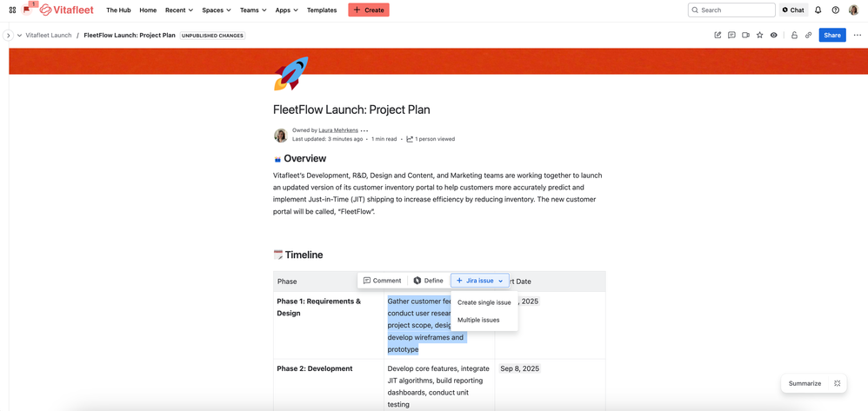Open inline comments icon in page toolbar

(x=731, y=35)
